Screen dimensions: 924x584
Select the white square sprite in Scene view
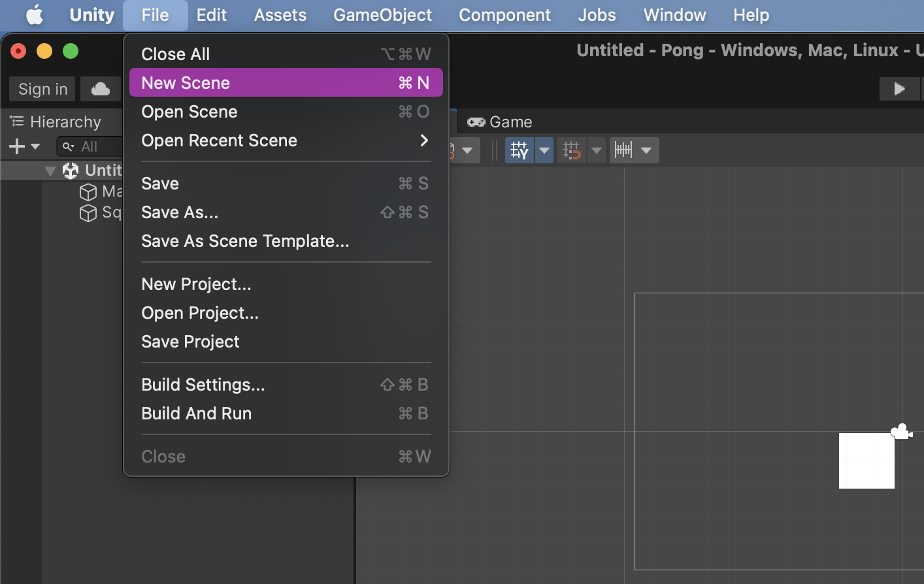(866, 461)
